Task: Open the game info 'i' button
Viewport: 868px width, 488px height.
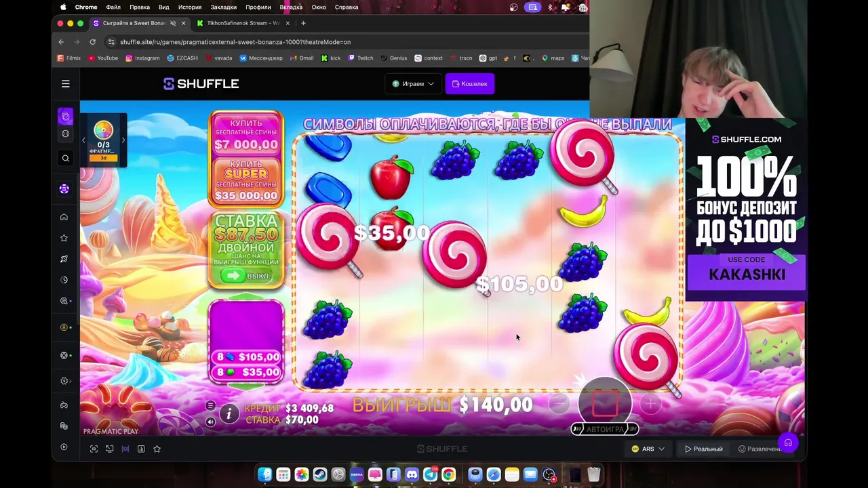Action: click(229, 413)
